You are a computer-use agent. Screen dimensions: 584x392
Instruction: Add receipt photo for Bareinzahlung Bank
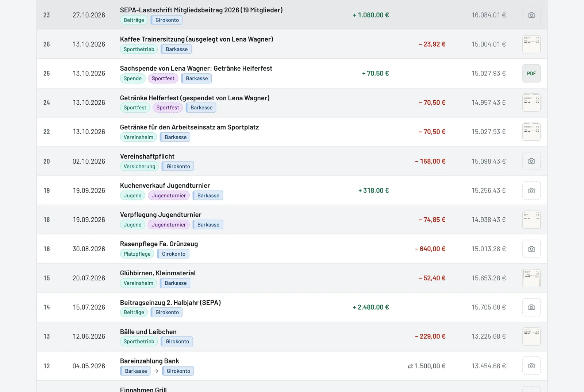[531, 366]
